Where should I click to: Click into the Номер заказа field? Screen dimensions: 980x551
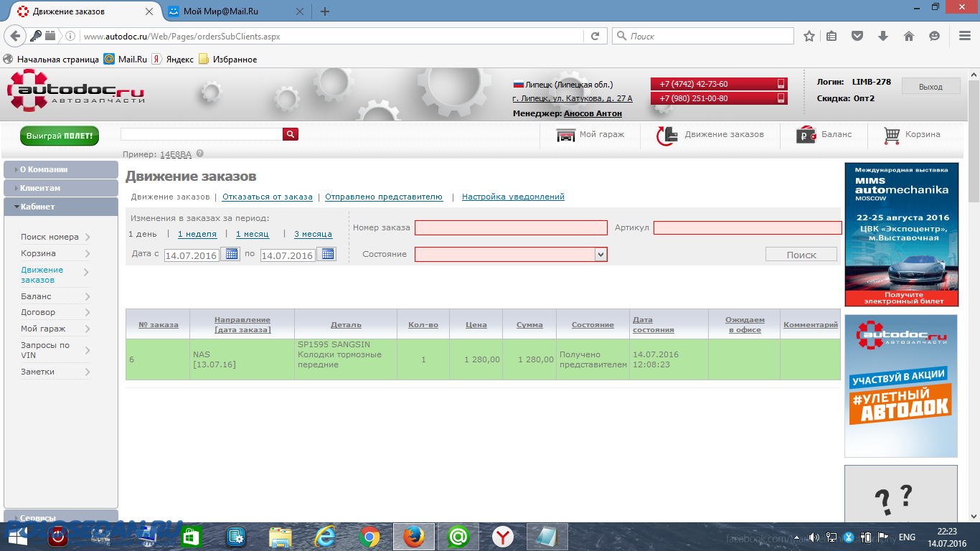click(511, 227)
